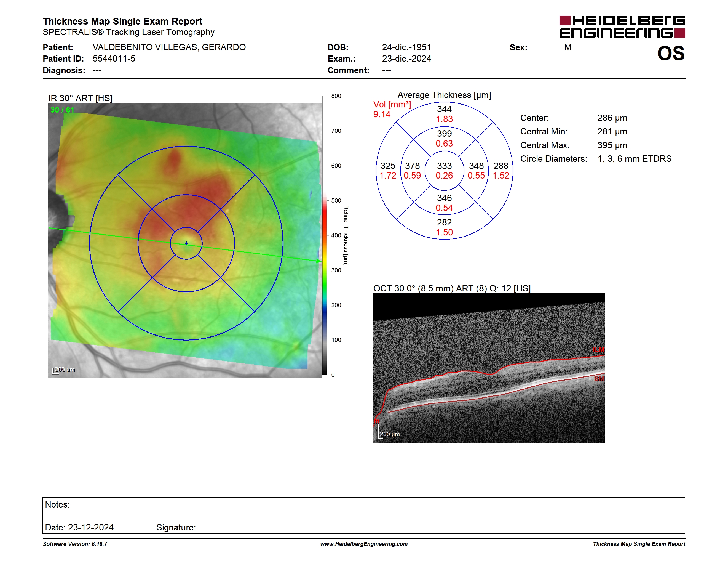The width and height of the screenshot is (728, 563).
Task: Click the 0 tick on thickness scale
Action: click(x=333, y=375)
